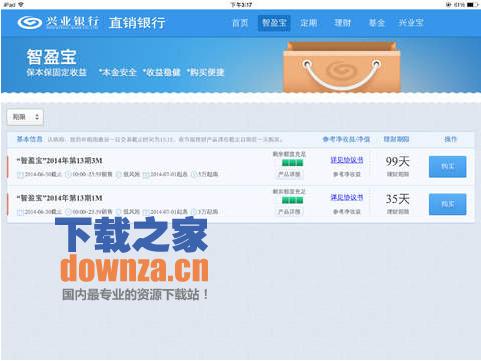Click green quota progress bar for 3M product
Viewport: 481px width, 361px height.
293,163
